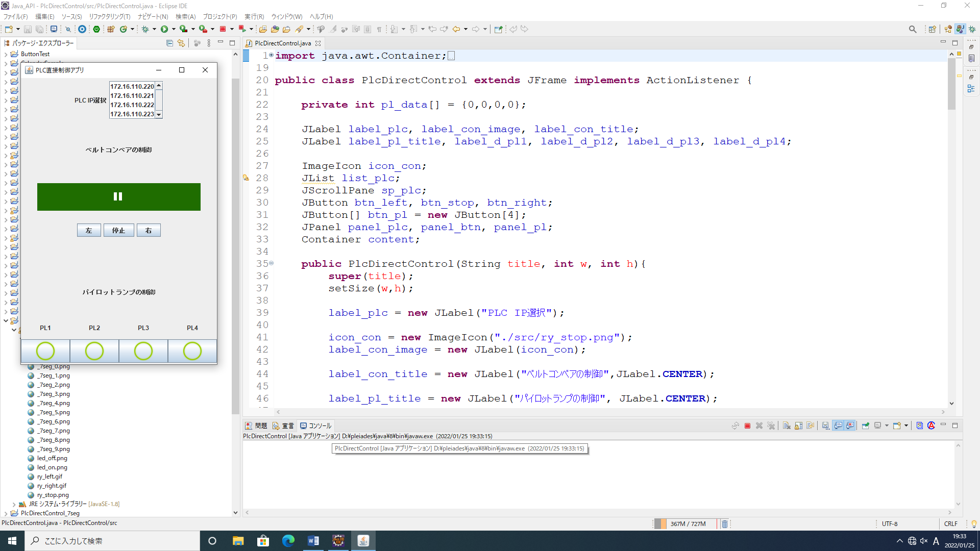Expand the JRE システム・ライブラリー node
This screenshot has height=551, width=980.
pyautogui.click(x=13, y=504)
